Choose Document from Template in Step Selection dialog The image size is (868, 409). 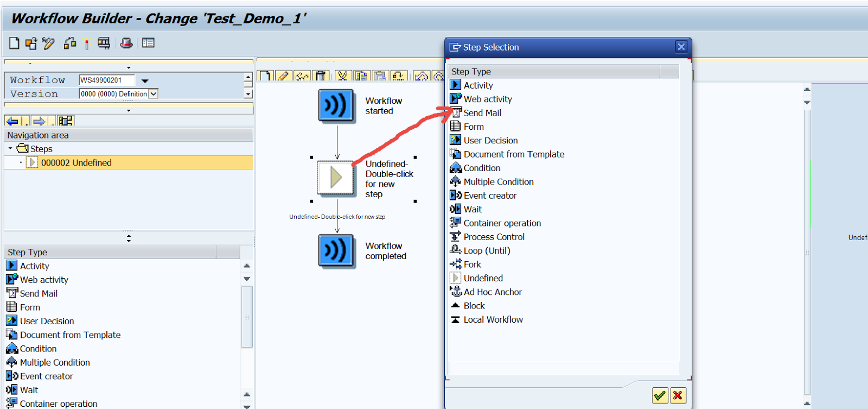point(514,154)
